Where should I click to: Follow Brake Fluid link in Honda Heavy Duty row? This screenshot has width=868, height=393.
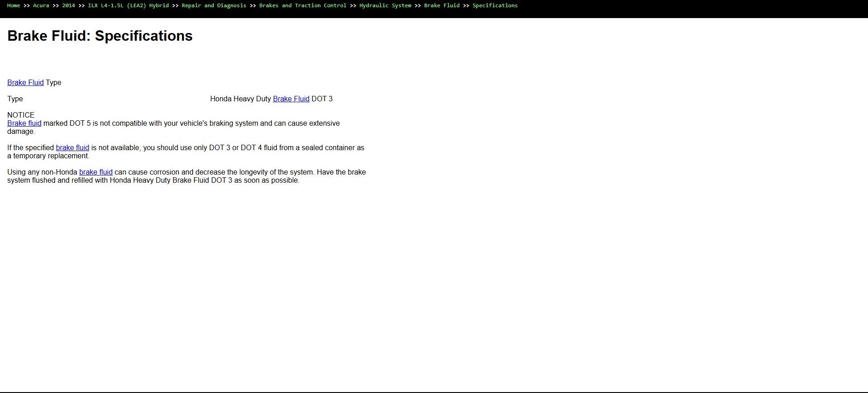[291, 99]
